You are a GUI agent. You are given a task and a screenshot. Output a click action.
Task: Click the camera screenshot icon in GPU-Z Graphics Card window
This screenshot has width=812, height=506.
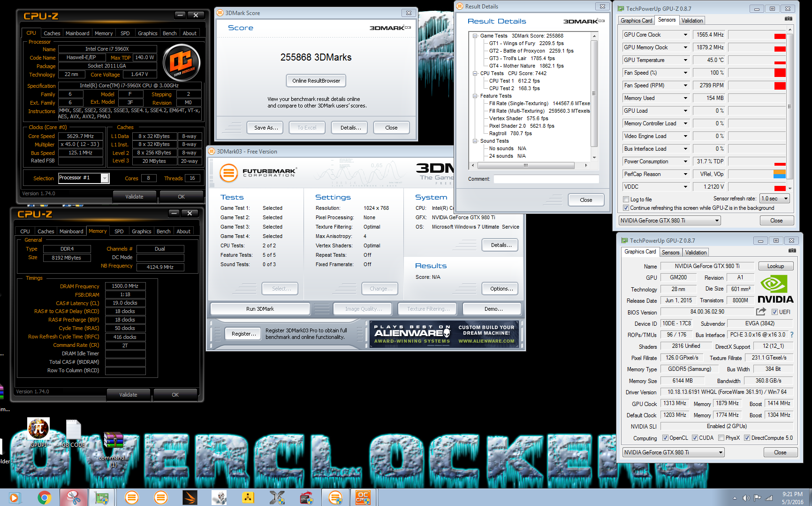tap(792, 251)
